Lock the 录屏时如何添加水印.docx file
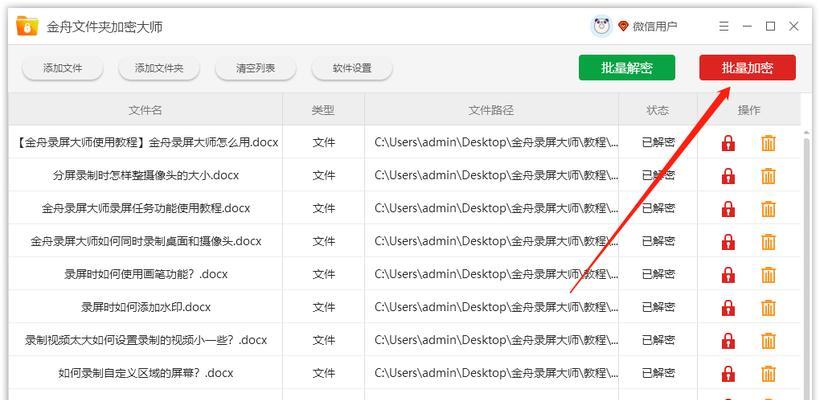Screen dimensions: 820x400 [x=728, y=307]
